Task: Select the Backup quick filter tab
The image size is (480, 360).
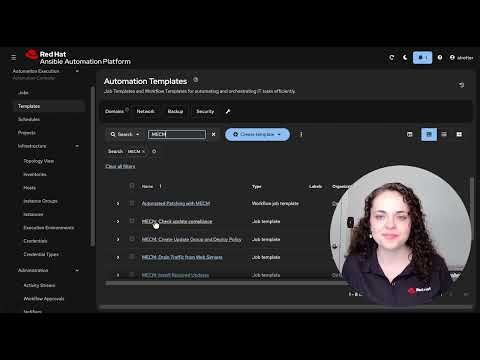Action: point(175,111)
